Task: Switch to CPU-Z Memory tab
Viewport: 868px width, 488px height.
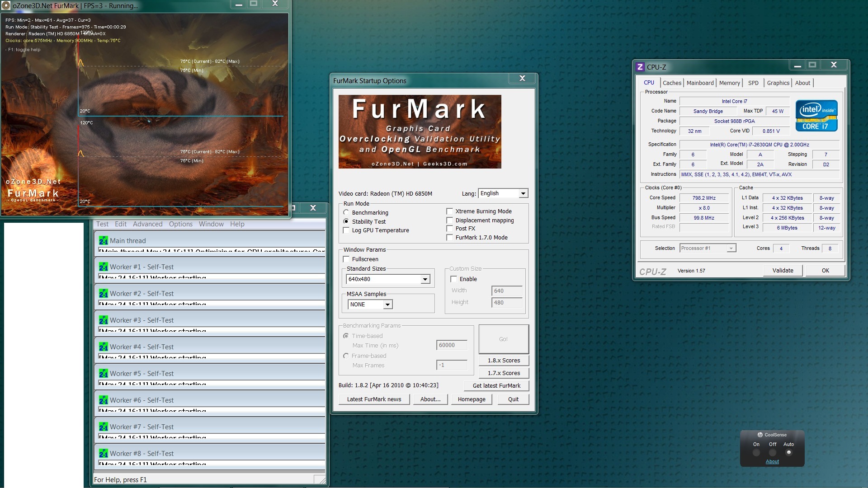Action: 729,83
